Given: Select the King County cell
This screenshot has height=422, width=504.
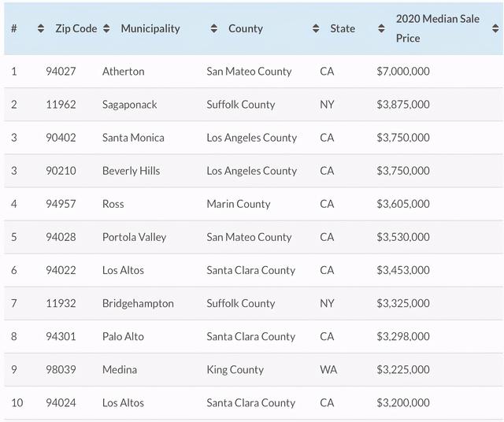Looking at the screenshot, I should coord(235,369).
